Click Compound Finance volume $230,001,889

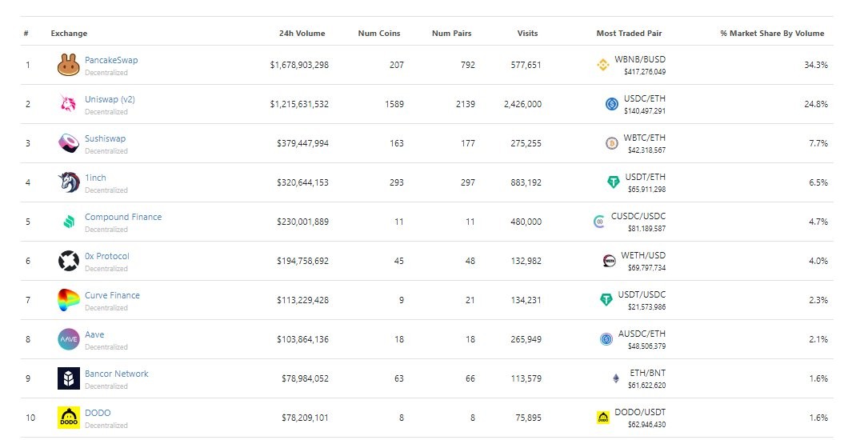point(303,222)
